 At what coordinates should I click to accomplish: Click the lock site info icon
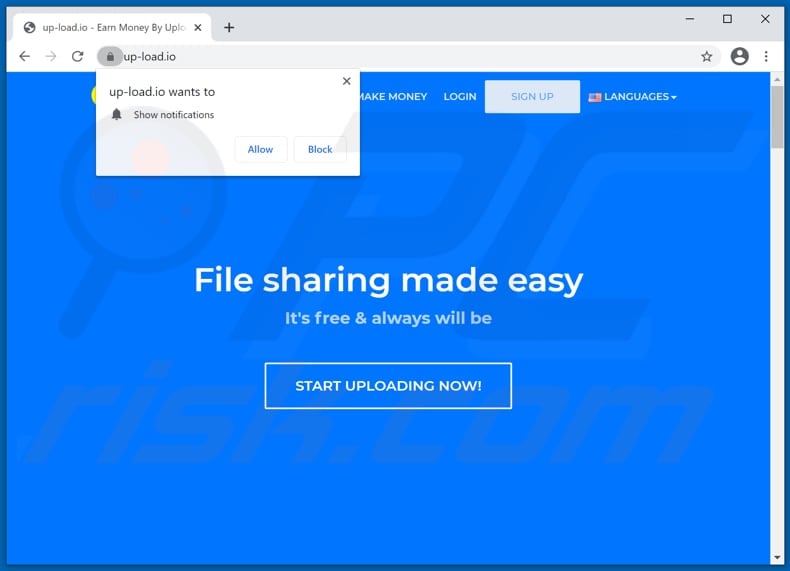point(110,57)
